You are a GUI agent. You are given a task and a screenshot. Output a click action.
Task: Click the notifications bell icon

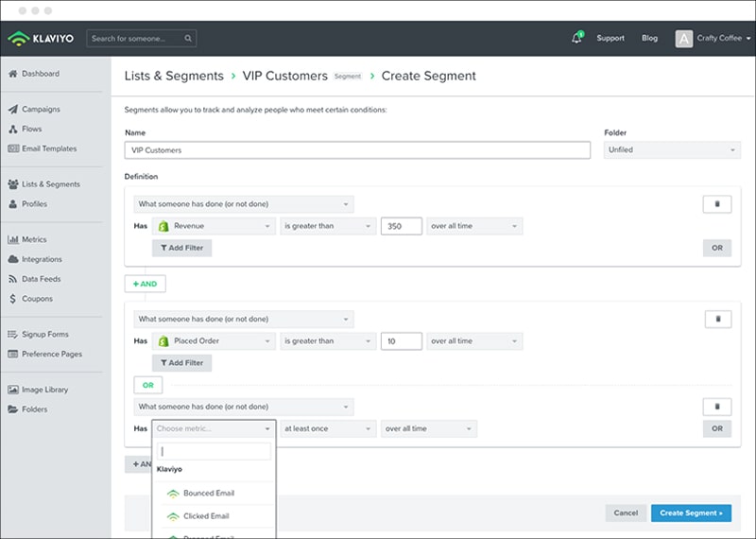576,39
